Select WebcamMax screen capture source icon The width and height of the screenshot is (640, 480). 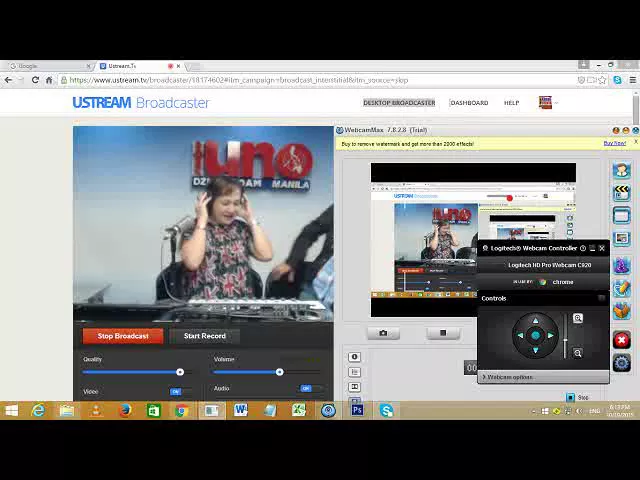coord(622,216)
